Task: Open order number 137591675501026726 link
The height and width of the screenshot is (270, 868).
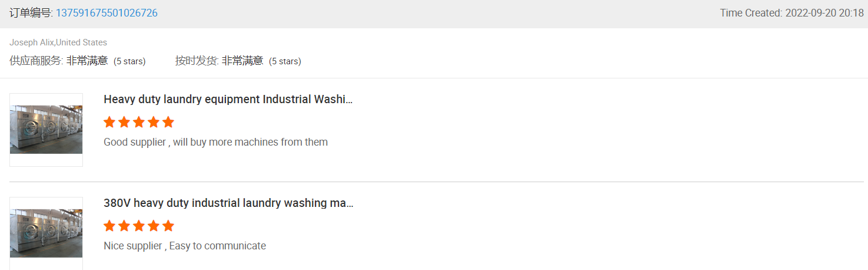Action: pos(107,13)
